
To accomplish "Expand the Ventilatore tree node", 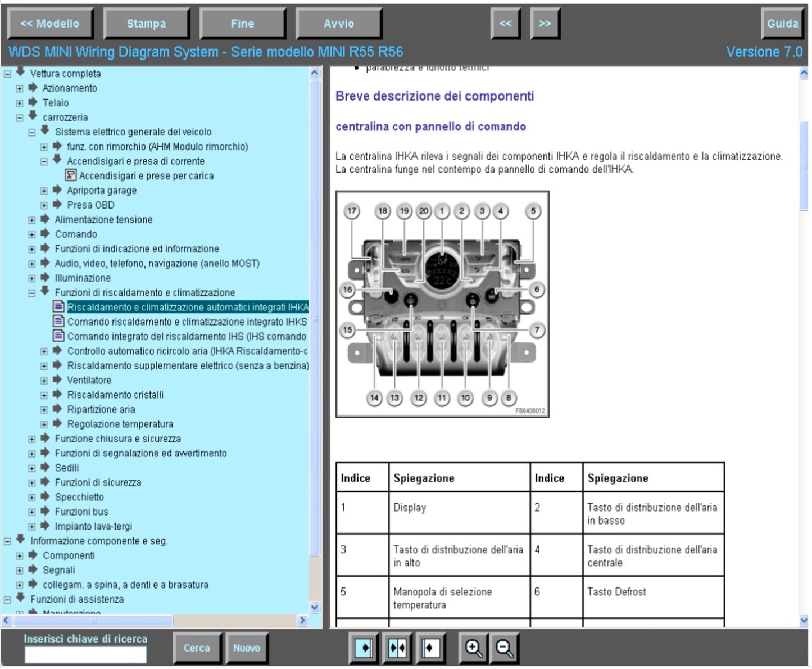I will tap(44, 381).
